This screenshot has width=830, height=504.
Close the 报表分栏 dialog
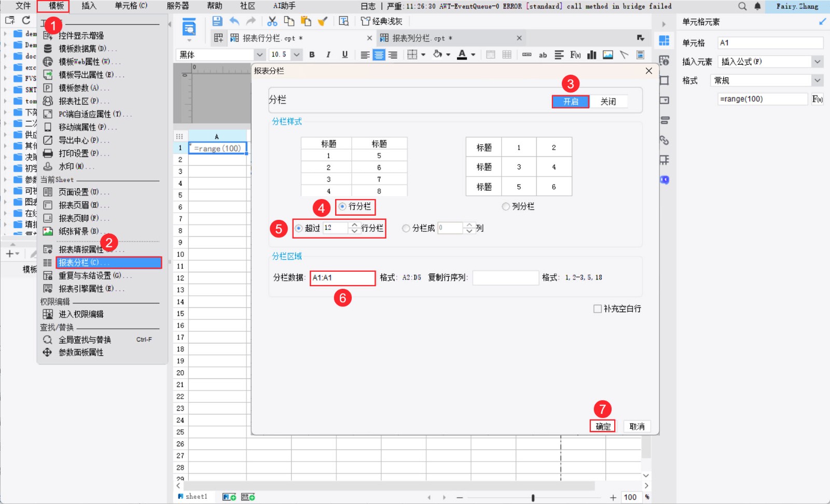tap(648, 71)
